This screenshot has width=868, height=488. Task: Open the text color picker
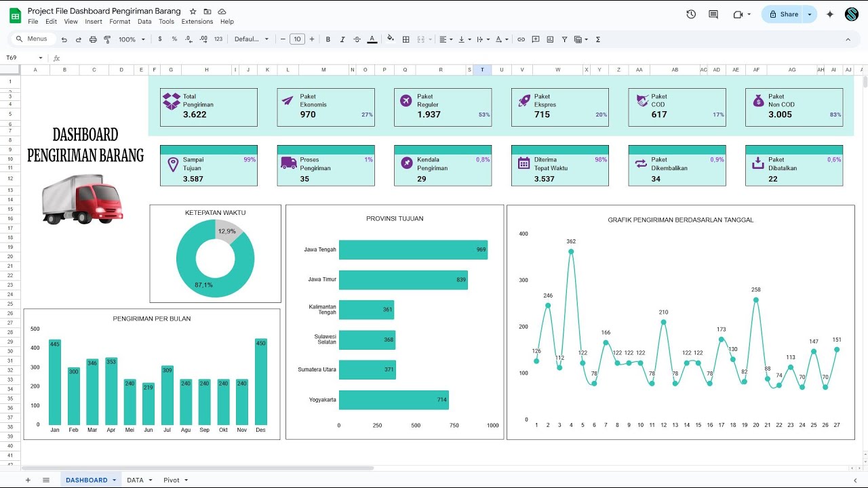click(372, 39)
